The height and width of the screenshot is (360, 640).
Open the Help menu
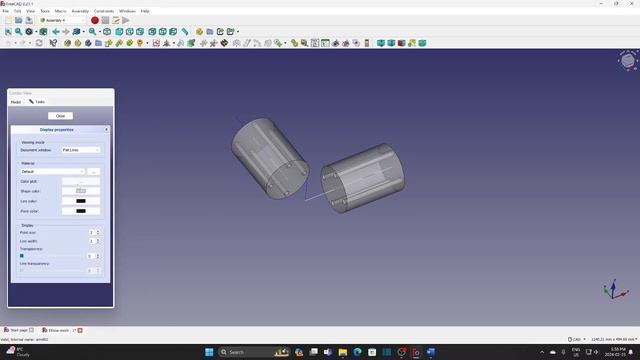pyautogui.click(x=145, y=11)
